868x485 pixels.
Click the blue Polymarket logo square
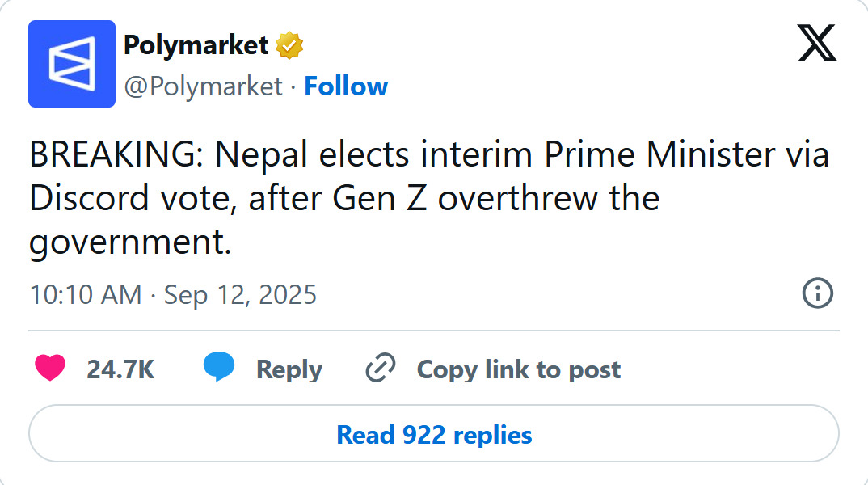tap(72, 64)
